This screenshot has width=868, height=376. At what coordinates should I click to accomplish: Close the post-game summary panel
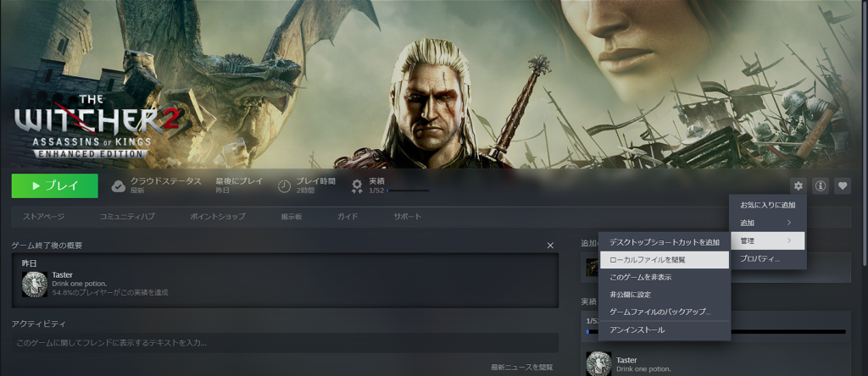click(x=550, y=246)
